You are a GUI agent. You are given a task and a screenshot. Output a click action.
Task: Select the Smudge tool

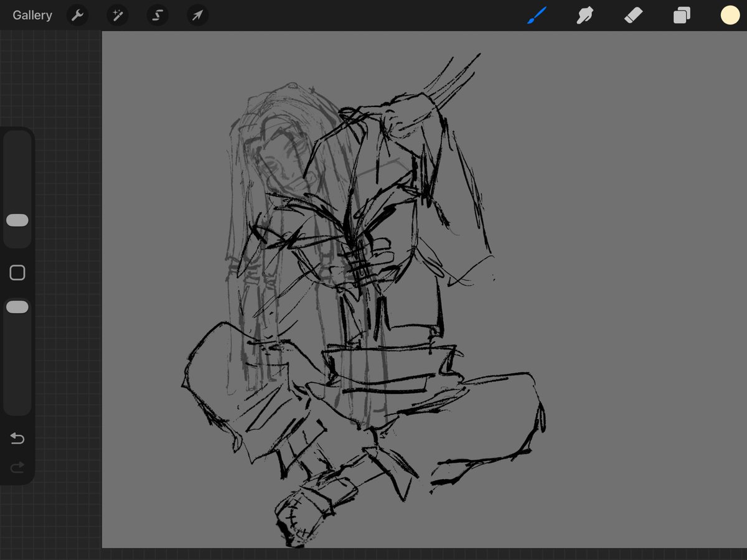coord(585,16)
